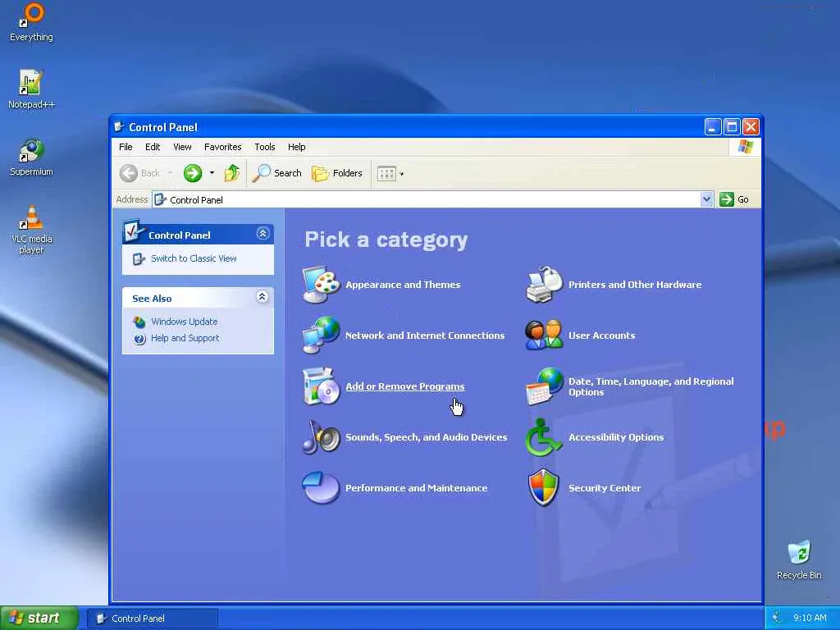Expand the Address bar dropdown arrow

706,200
